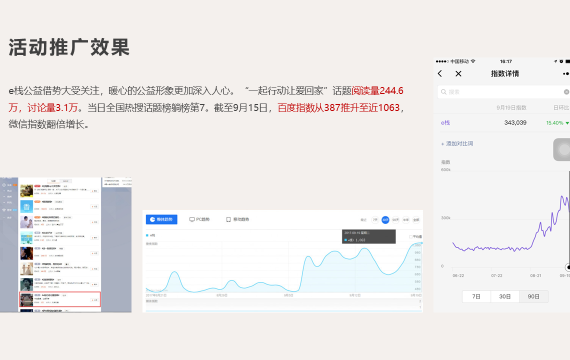The width and height of the screenshot is (570, 360).
Task: Select the first tab above the Weibo topic list
Action: pos(54,181)
